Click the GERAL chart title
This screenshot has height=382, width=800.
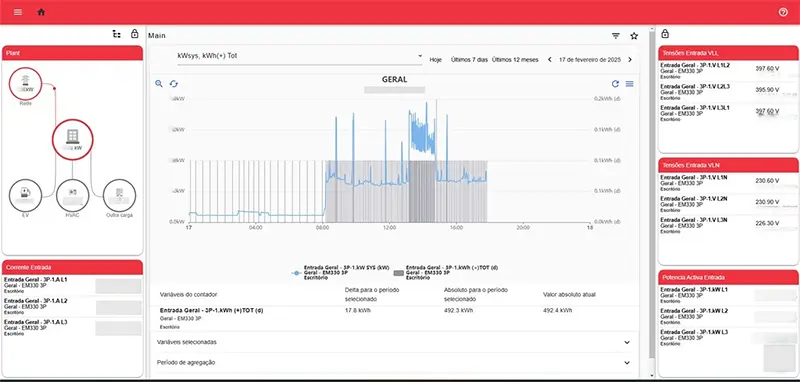(x=394, y=80)
